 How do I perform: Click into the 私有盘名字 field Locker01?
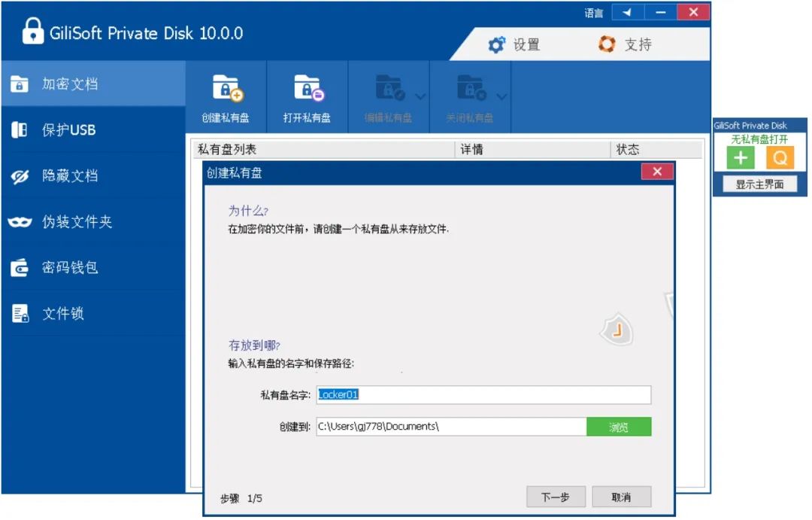(483, 395)
